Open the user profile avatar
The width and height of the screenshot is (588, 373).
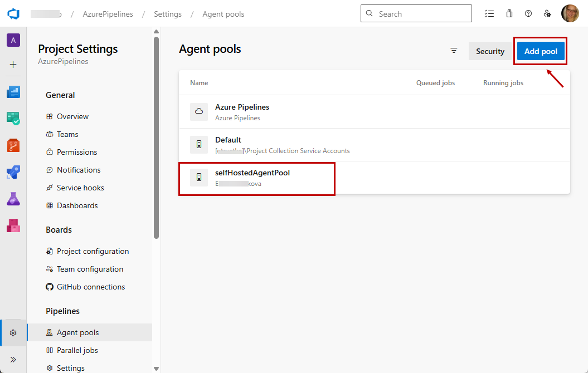570,13
